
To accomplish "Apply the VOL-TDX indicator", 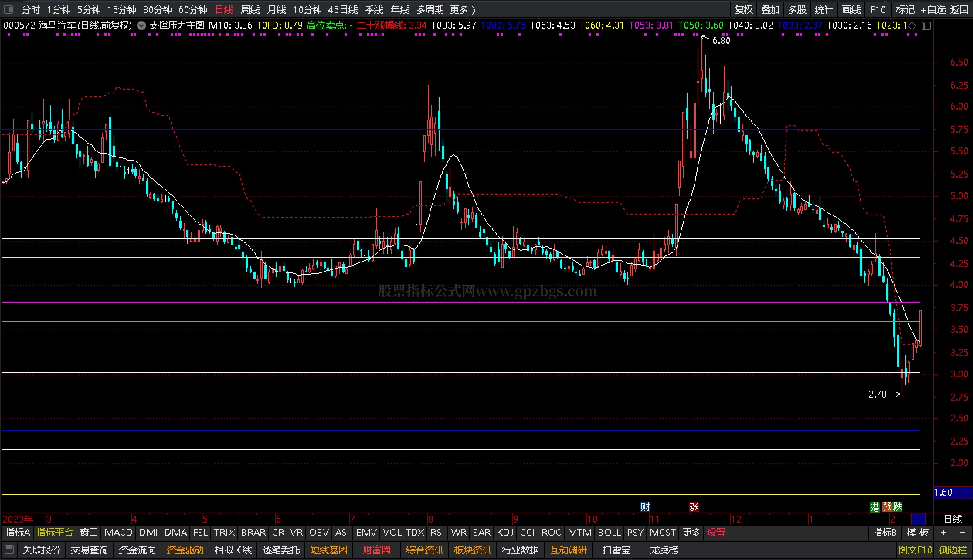I will click(x=404, y=533).
